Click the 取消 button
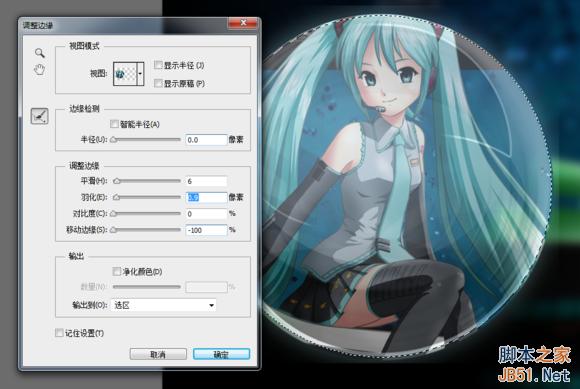Screen dimensions: 580x389 point(158,354)
